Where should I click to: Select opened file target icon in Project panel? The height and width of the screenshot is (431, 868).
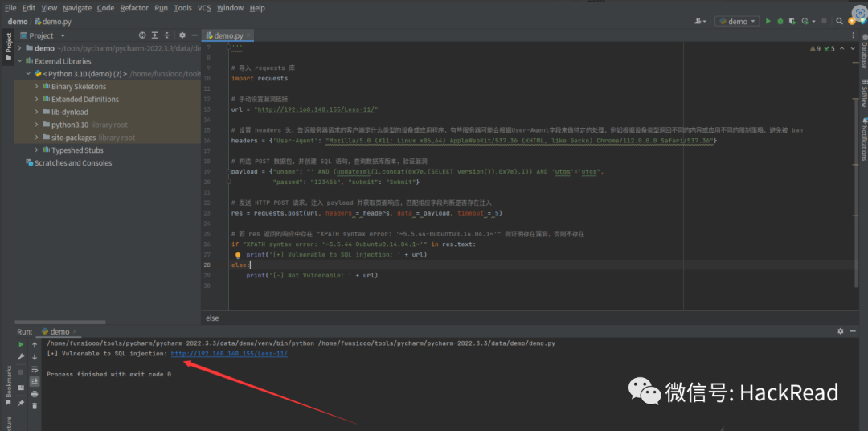pyautogui.click(x=142, y=35)
